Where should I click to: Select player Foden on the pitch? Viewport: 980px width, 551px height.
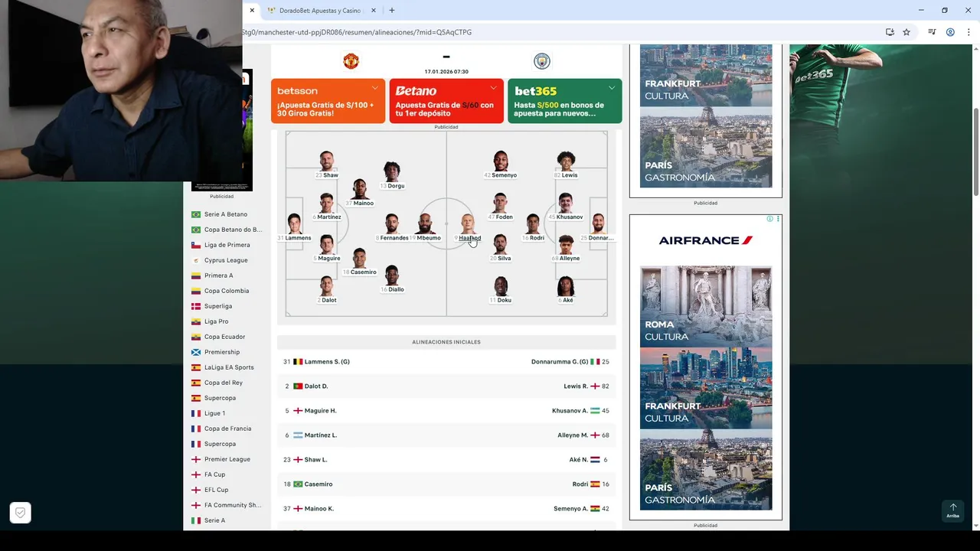pos(501,207)
